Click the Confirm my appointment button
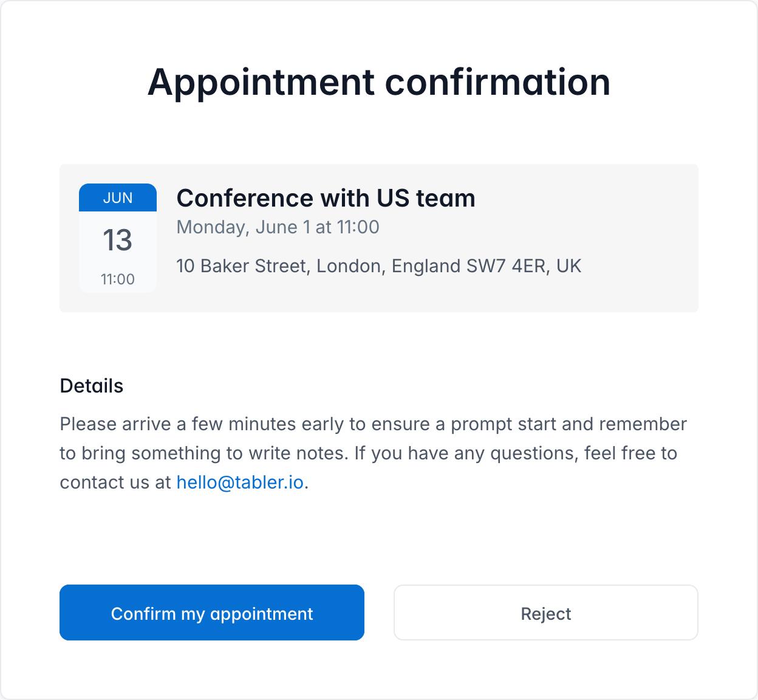This screenshot has width=758, height=700. click(211, 613)
